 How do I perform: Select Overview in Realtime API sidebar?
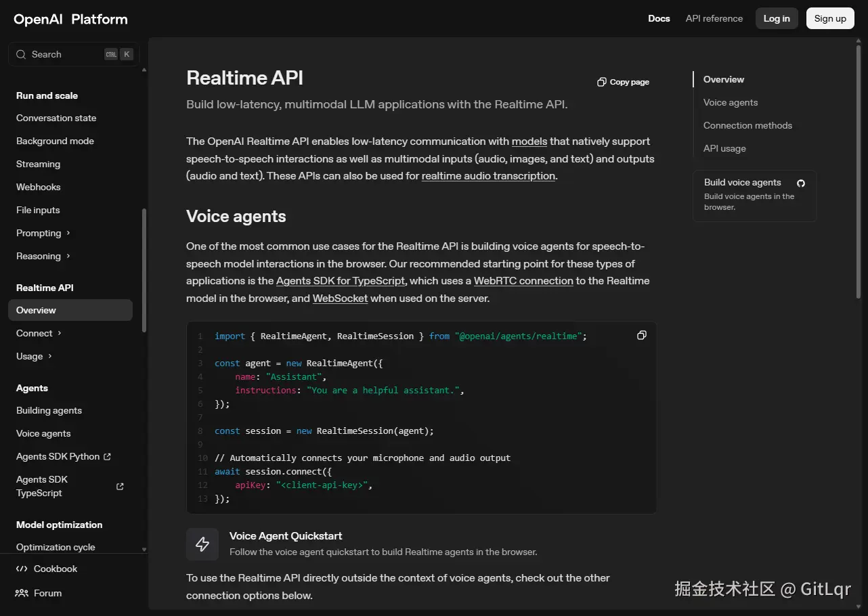point(70,310)
